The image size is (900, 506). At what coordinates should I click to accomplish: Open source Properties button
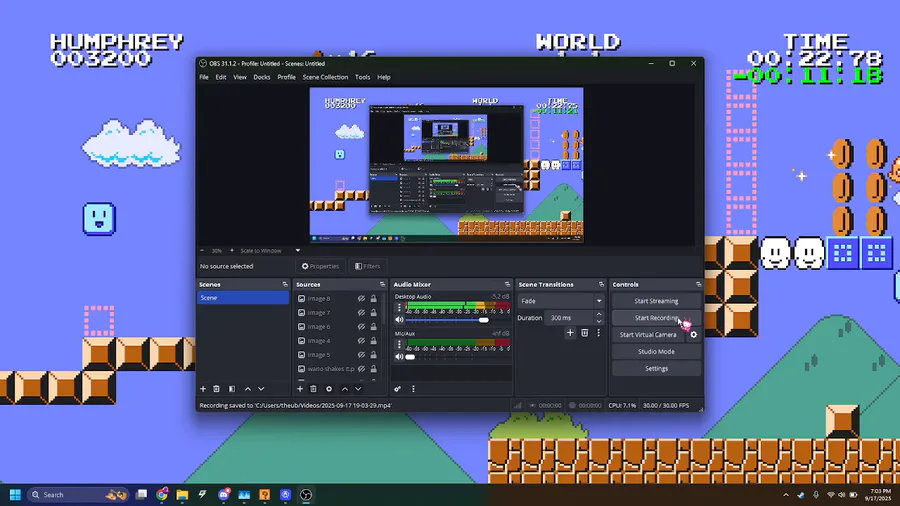tap(320, 266)
